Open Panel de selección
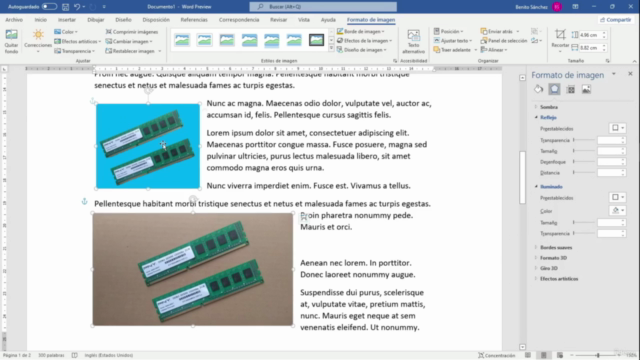This screenshot has width=640, height=360. (x=504, y=40)
